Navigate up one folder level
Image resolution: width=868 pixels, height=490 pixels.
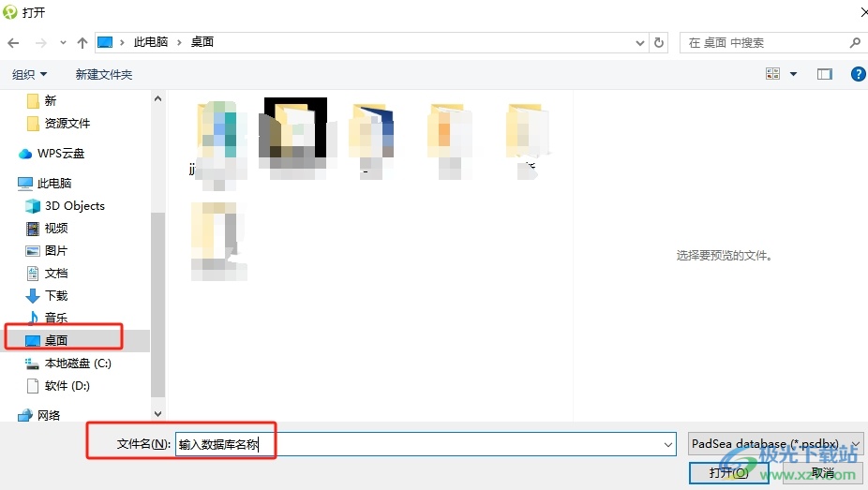click(x=82, y=42)
